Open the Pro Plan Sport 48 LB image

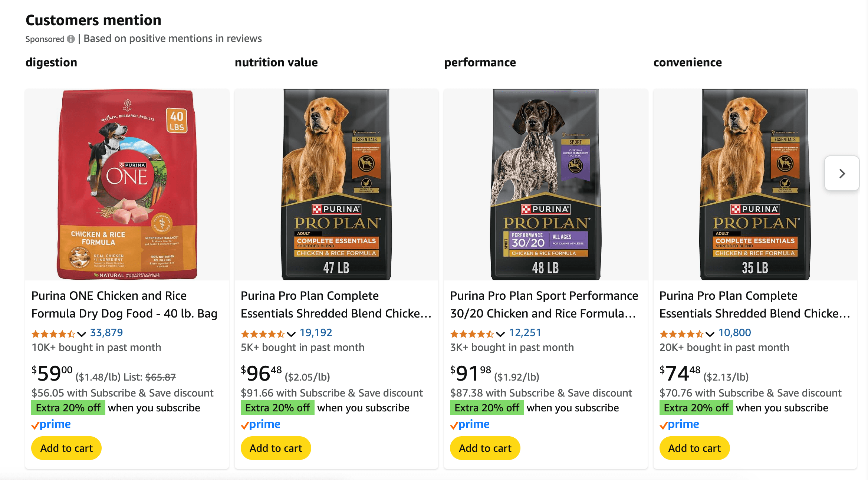[546, 184]
